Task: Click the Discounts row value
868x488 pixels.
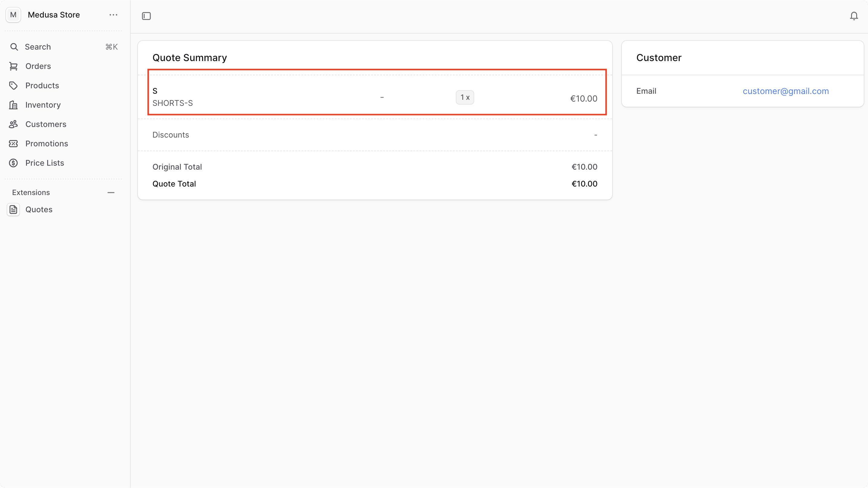Action: [596, 135]
